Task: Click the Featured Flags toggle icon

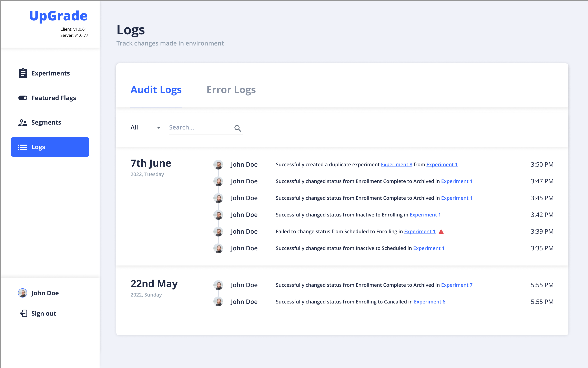Action: tap(23, 98)
